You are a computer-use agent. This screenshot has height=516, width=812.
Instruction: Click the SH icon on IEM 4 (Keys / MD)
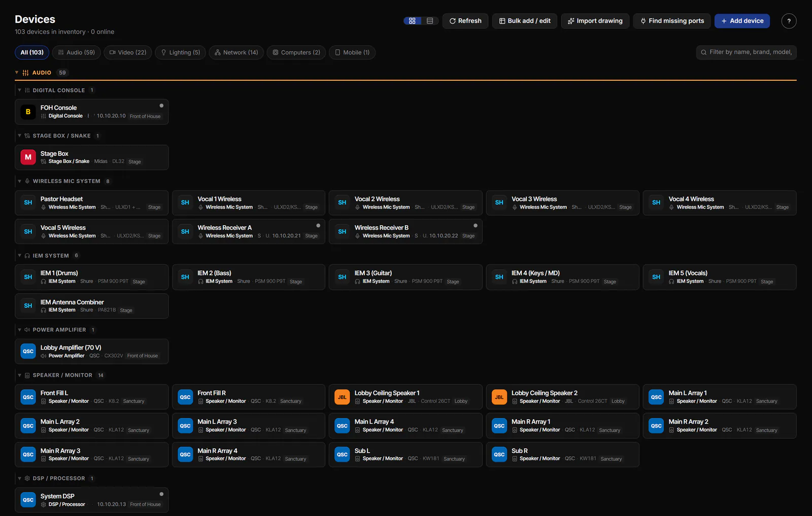[499, 277]
